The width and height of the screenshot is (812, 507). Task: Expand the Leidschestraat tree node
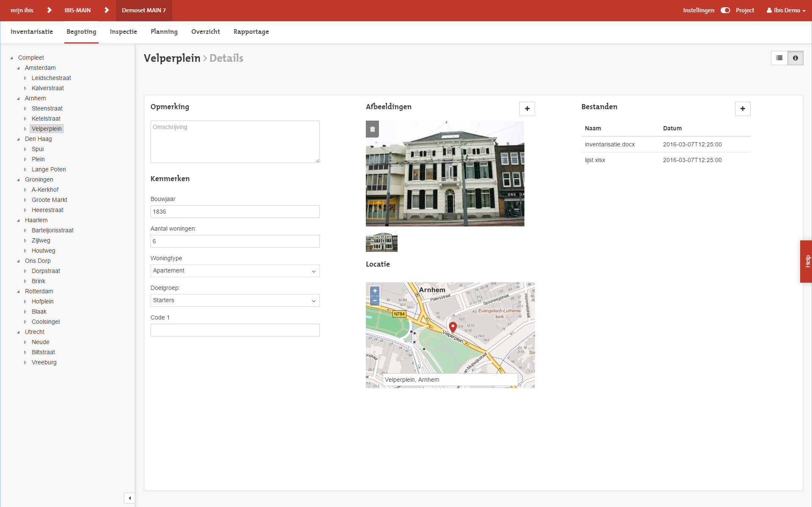click(25, 78)
